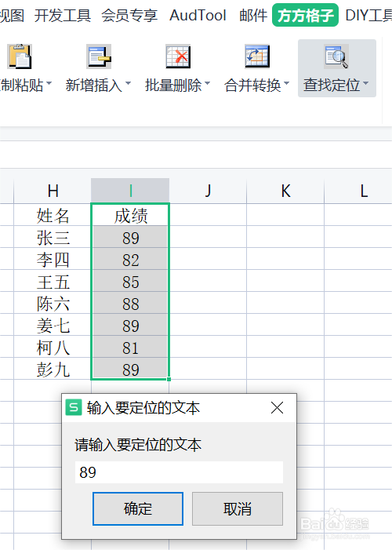Open the 开发工具 ribbon tab
Viewport: 392px width, 550px height.
[x=63, y=16]
